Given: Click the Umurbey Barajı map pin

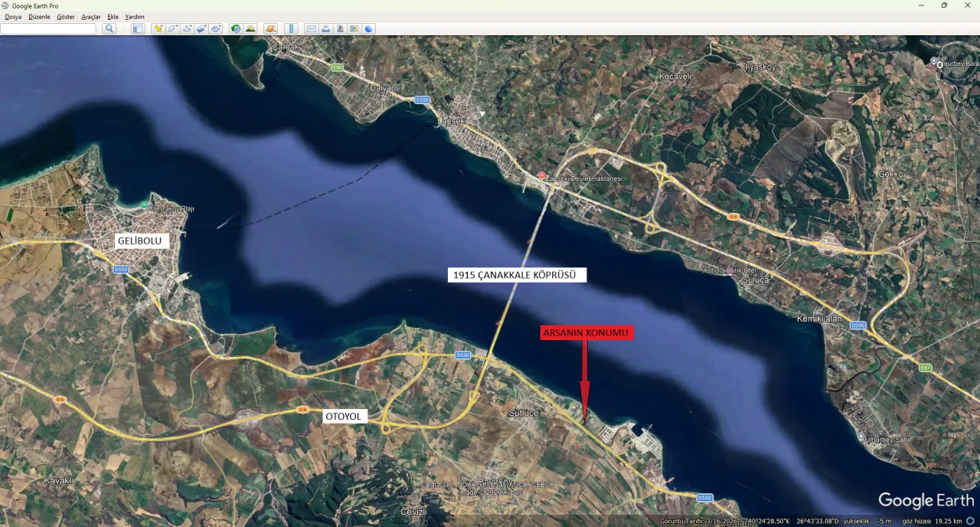Looking at the screenshot, I should coord(933,61).
